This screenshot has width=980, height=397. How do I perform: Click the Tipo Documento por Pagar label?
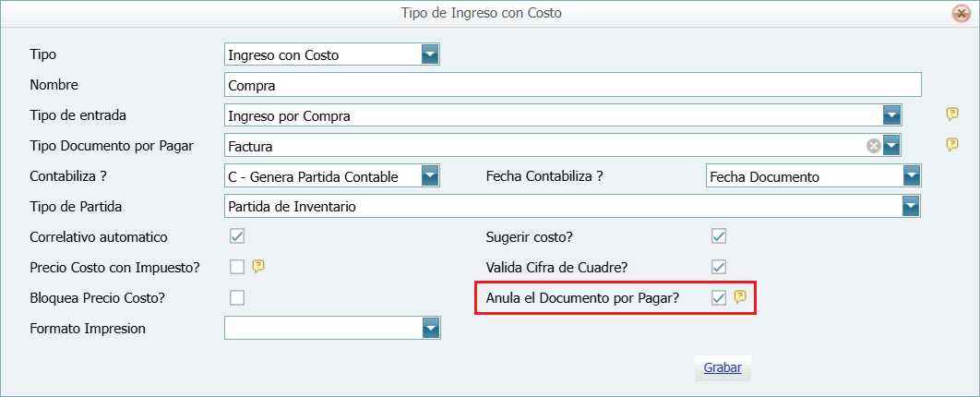click(112, 146)
